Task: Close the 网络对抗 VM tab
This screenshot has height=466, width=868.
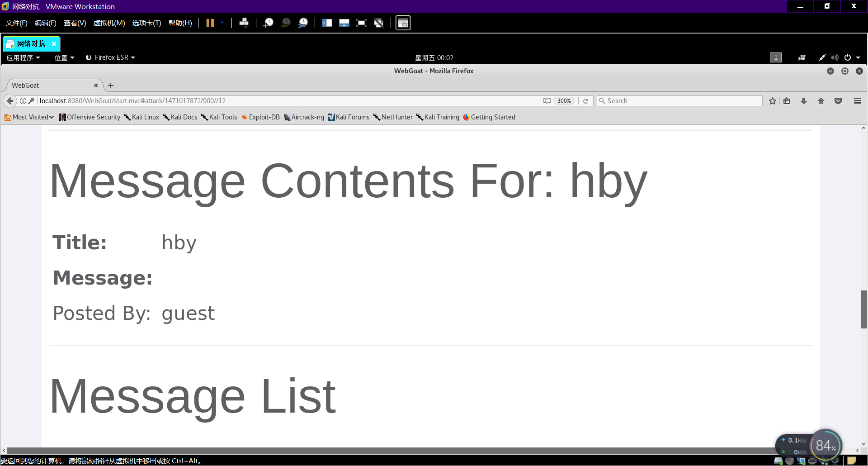Action: (54, 44)
